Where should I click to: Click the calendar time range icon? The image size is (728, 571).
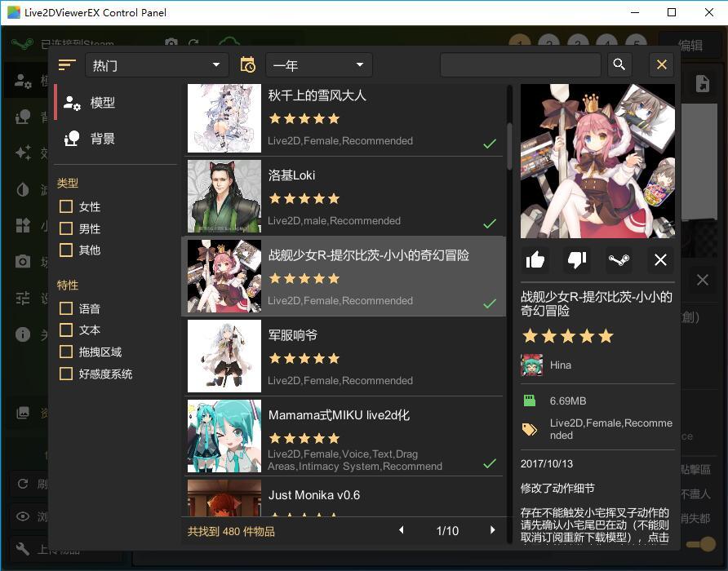248,64
